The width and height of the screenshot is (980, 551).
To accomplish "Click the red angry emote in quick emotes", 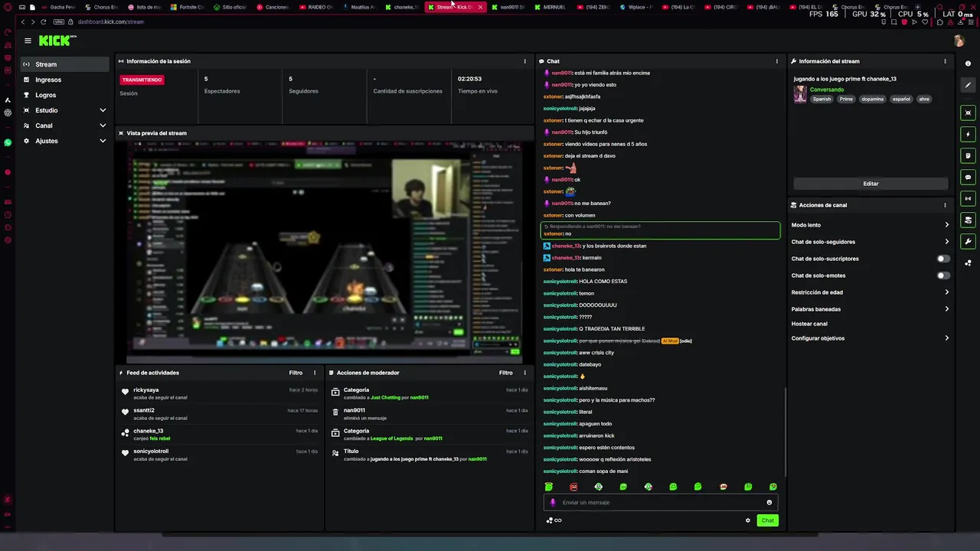I will (573, 487).
